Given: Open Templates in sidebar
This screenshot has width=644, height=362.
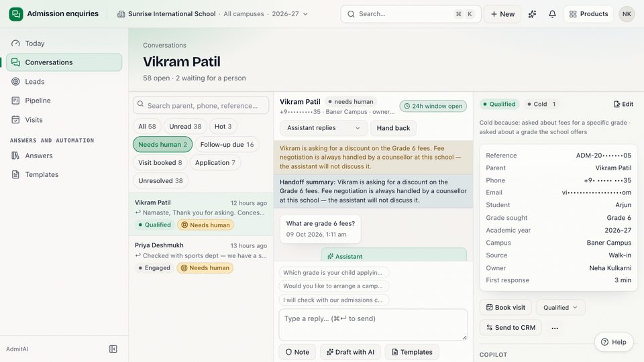Looking at the screenshot, I should tap(64, 174).
